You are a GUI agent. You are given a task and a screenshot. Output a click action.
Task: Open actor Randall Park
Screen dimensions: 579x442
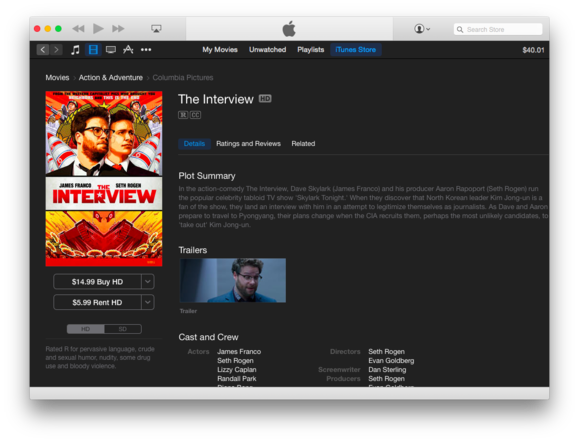[237, 378]
